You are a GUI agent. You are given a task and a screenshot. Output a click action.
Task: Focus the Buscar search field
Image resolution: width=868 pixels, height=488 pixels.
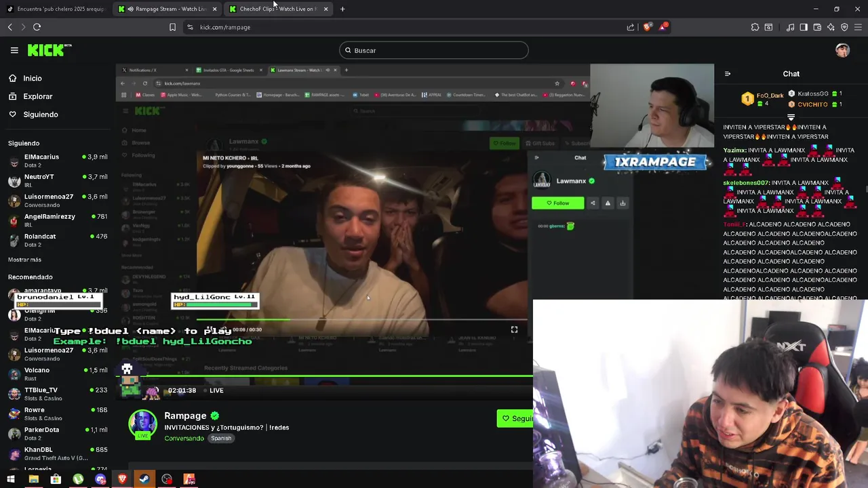point(433,50)
